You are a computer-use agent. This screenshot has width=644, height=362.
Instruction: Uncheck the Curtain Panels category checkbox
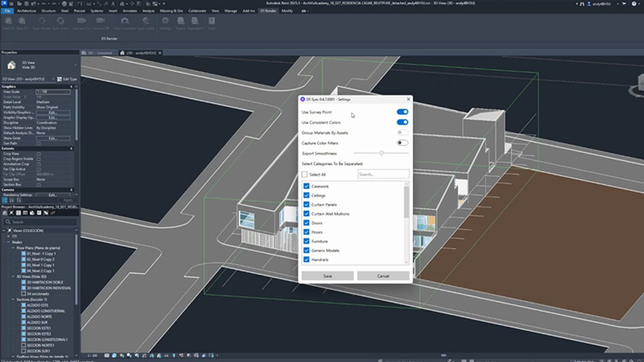click(x=306, y=205)
